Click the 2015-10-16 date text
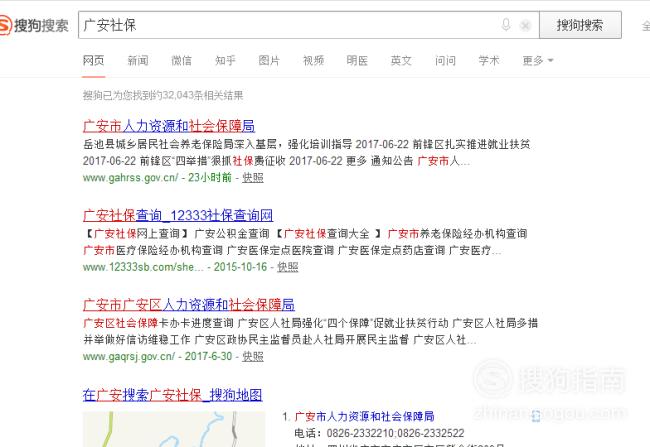The height and width of the screenshot is (447, 650). pyautogui.click(x=240, y=267)
